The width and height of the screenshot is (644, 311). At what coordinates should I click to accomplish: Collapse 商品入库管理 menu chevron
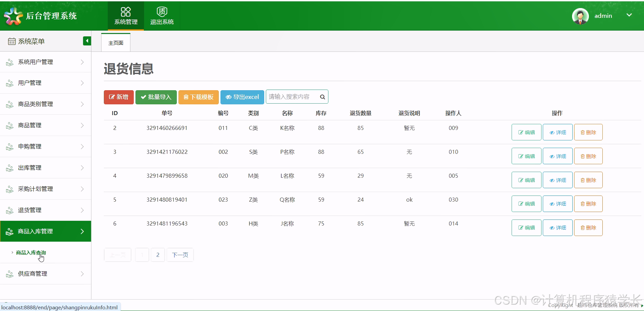click(x=82, y=231)
